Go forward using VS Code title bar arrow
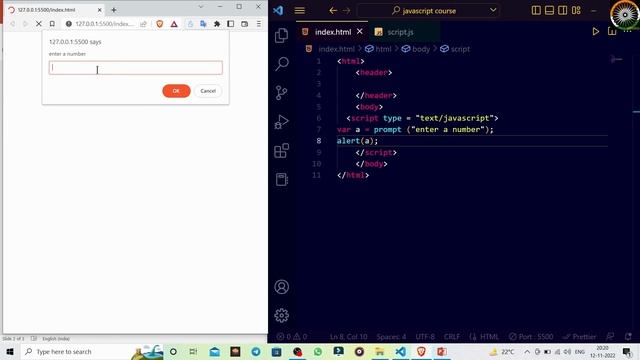The width and height of the screenshot is (640, 360). click(x=346, y=11)
